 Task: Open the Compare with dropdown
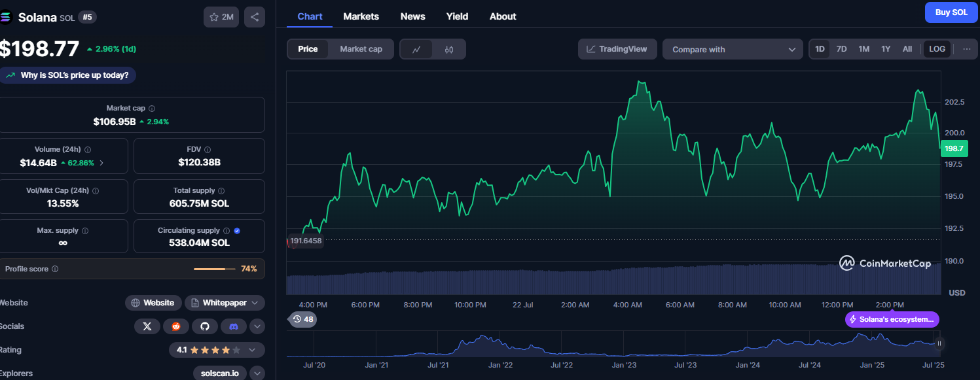point(733,49)
